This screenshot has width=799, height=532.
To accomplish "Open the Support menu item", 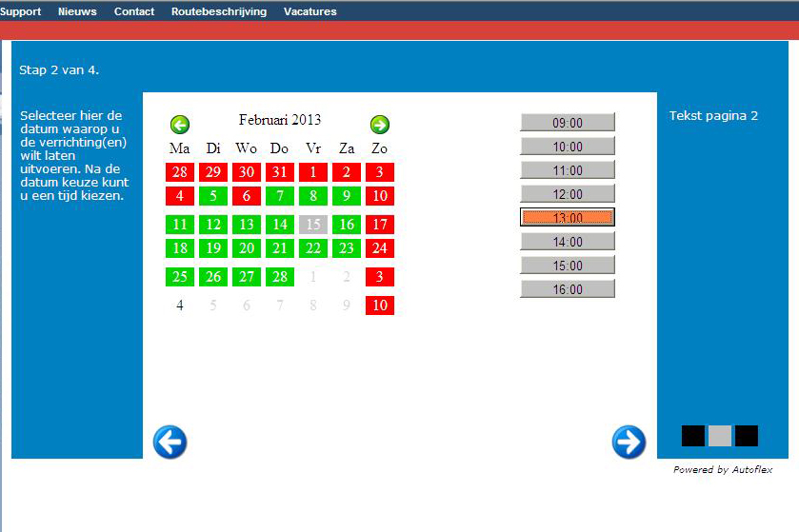I will pos(21,11).
